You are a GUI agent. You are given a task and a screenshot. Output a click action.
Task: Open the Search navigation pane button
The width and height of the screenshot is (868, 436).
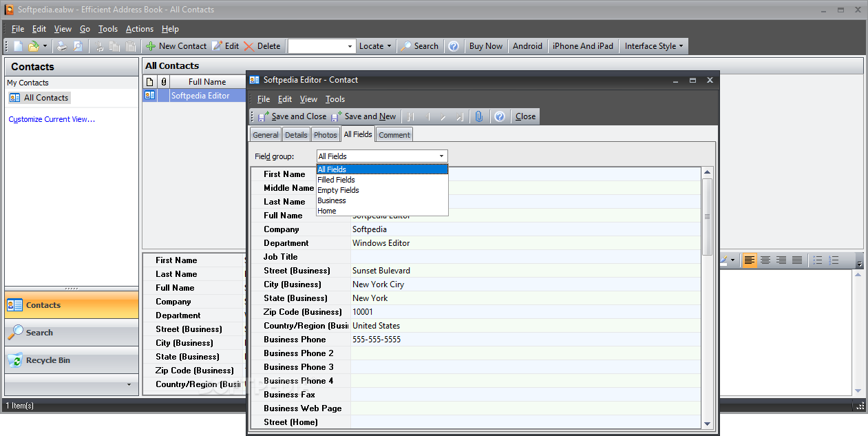pos(72,333)
